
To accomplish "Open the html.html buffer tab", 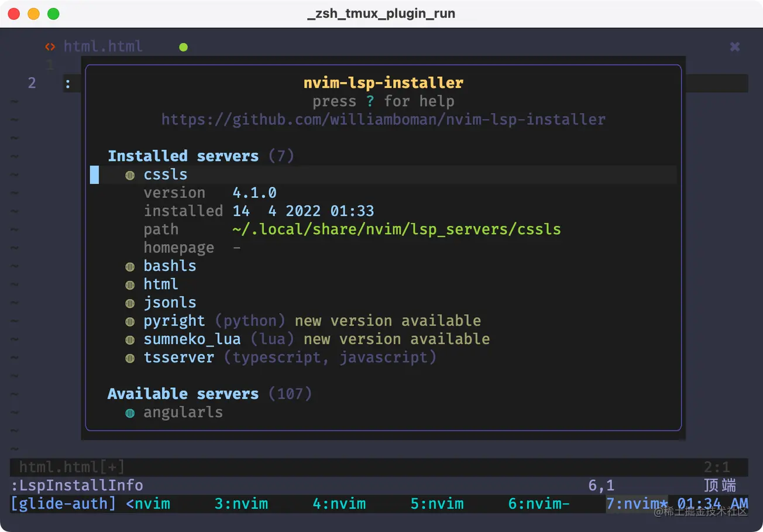I will point(103,46).
